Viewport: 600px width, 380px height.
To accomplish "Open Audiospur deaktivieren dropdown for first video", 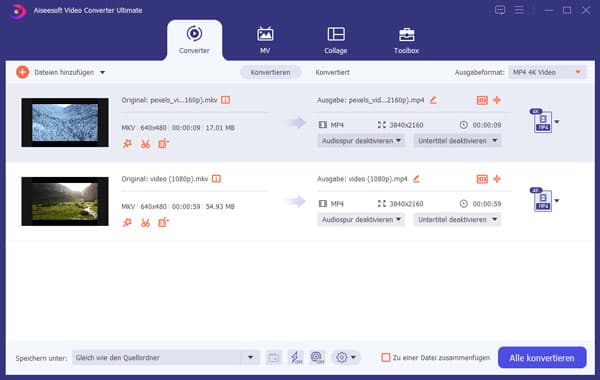I will [361, 141].
